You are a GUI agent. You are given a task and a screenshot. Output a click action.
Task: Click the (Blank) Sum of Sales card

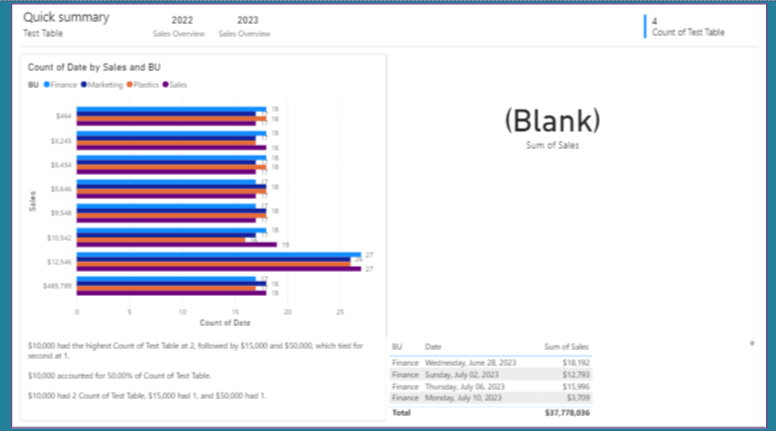pos(552,128)
